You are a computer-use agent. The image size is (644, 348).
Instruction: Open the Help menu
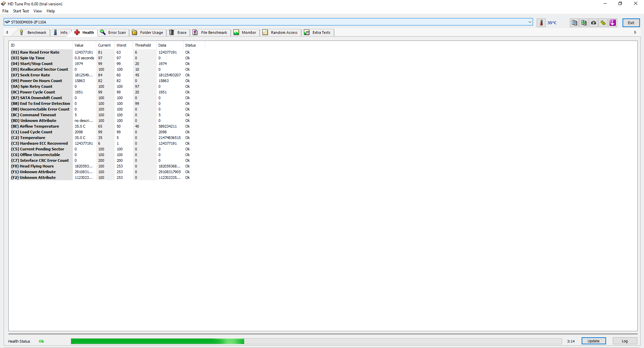coord(51,11)
